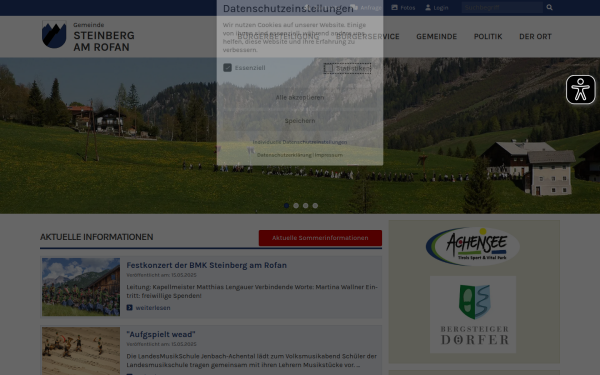
Task: Click the Steinberg am Rofan crest logo
Action: [x=54, y=35]
